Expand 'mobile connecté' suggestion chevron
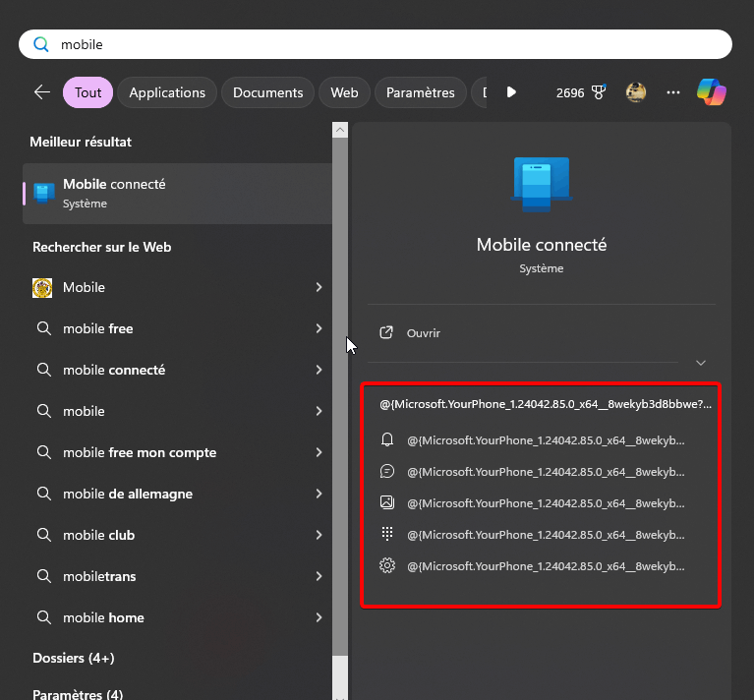754x700 pixels. click(319, 370)
